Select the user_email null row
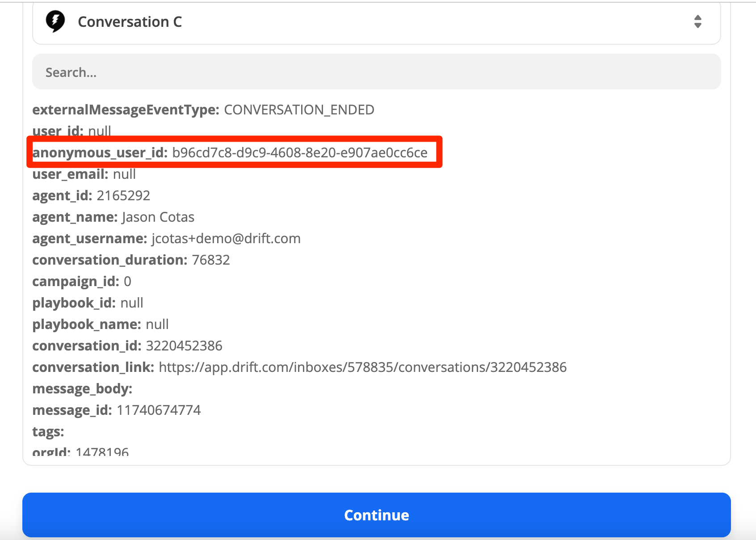Image resolution: width=756 pixels, height=540 pixels. coord(84,174)
